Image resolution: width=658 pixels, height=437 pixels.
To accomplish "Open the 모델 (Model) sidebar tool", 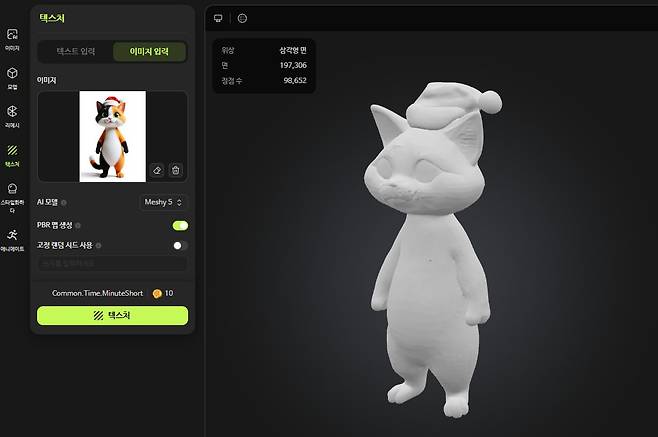I will (x=12, y=77).
